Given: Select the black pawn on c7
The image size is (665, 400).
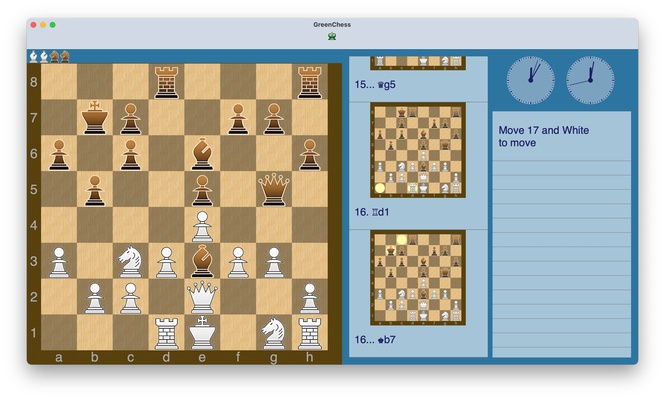Looking at the screenshot, I should 130,119.
